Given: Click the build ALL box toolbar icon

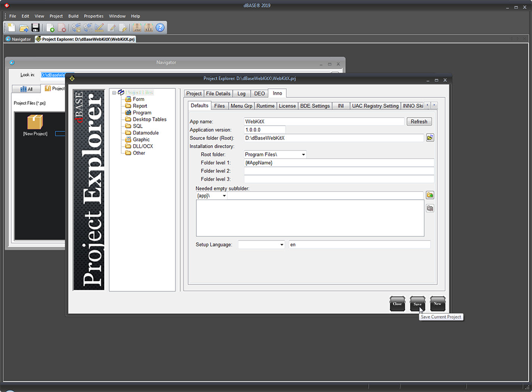Looking at the screenshot, I should click(x=148, y=28).
